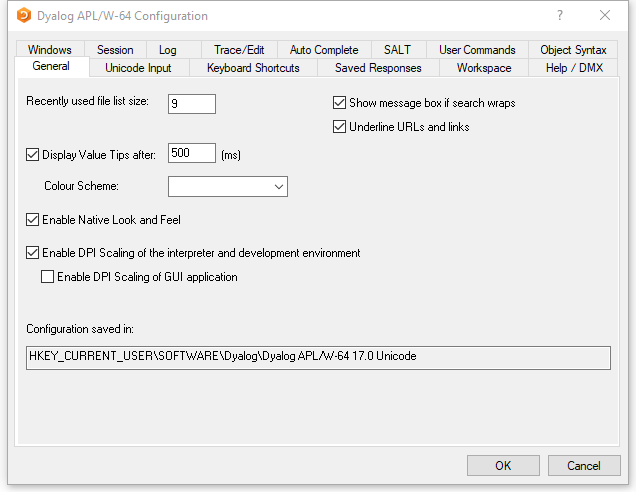This screenshot has width=636, height=492.
Task: Click the Recently used file list size label
Action: click(x=87, y=101)
